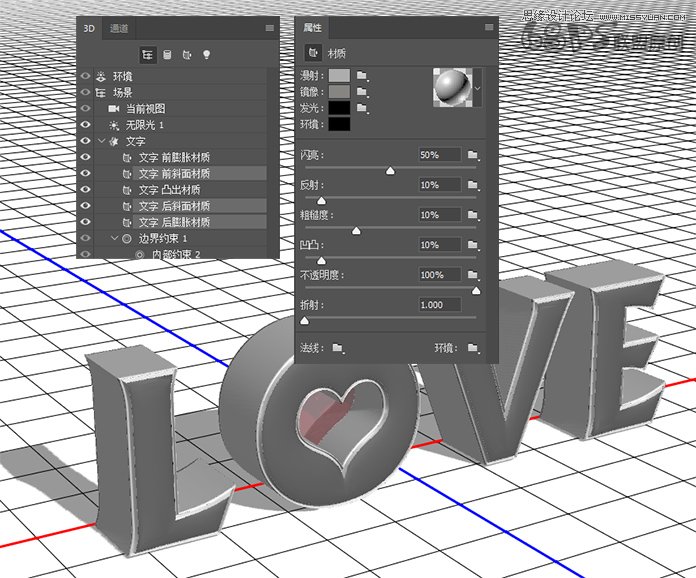The width and height of the screenshot is (696, 578).
Task: Click the 边界约束 1 constraint icon
Action: pyautogui.click(x=127, y=238)
